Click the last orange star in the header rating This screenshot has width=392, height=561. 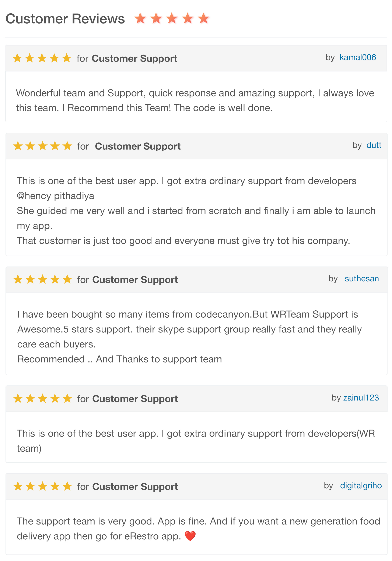pos(203,18)
